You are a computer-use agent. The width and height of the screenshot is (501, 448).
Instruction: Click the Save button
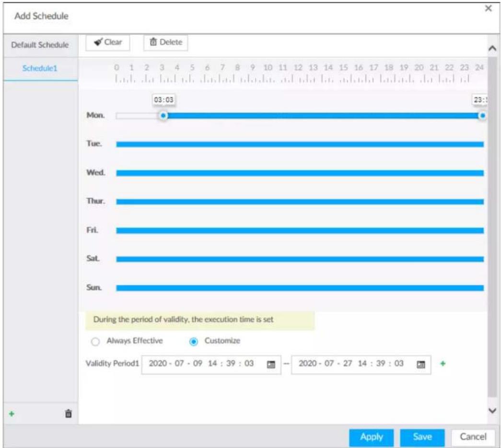pos(422,437)
